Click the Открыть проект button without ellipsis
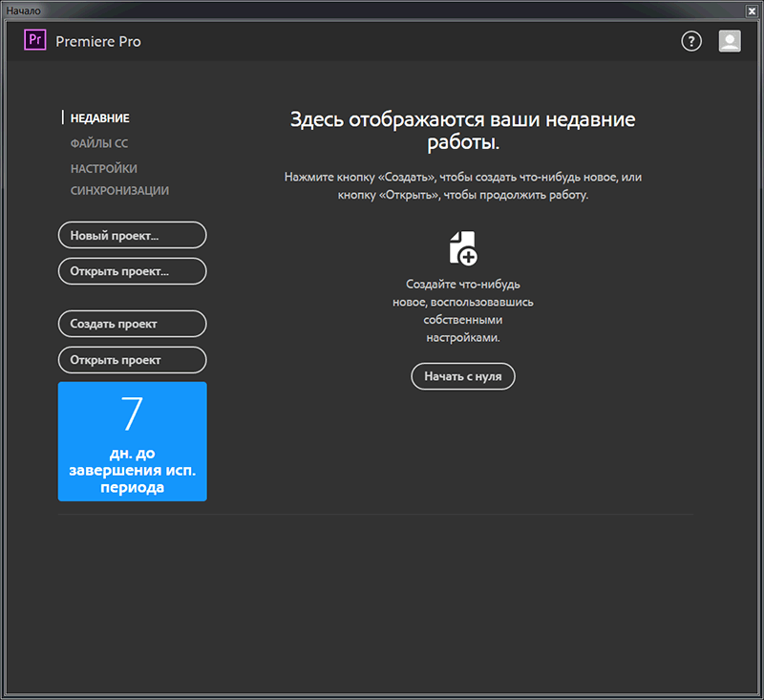This screenshot has width=764, height=700. coord(132,360)
